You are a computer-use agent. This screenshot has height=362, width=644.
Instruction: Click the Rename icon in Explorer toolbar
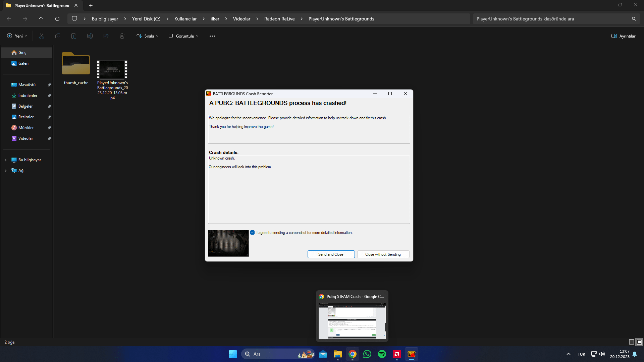click(90, 36)
